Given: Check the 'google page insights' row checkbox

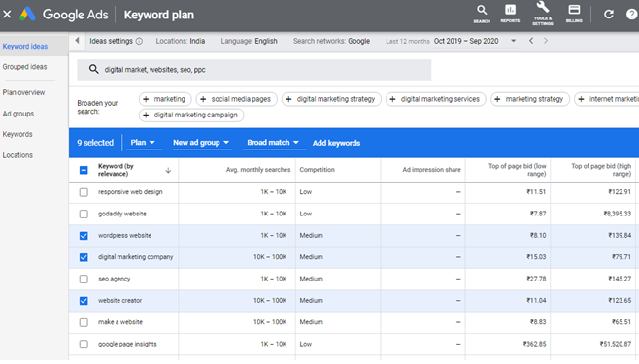Looking at the screenshot, I should point(84,344).
